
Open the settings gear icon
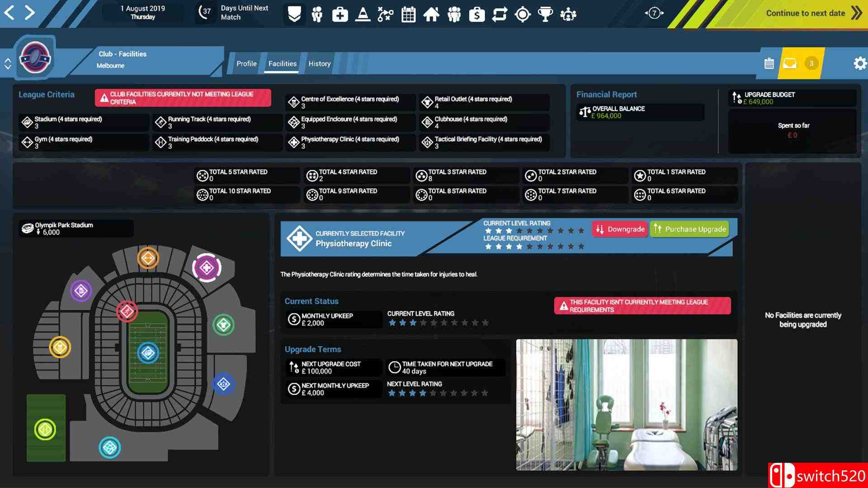860,63
